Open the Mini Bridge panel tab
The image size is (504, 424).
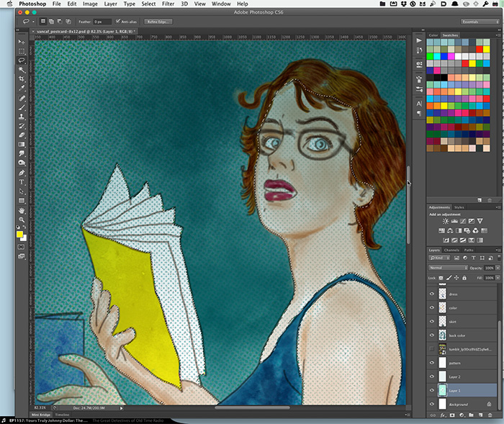42,415
